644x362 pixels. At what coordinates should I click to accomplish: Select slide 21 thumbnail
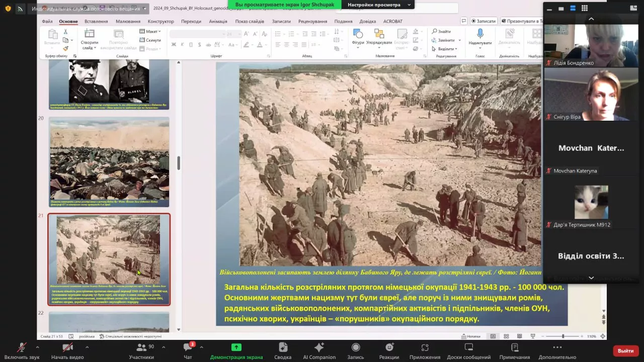tap(109, 259)
